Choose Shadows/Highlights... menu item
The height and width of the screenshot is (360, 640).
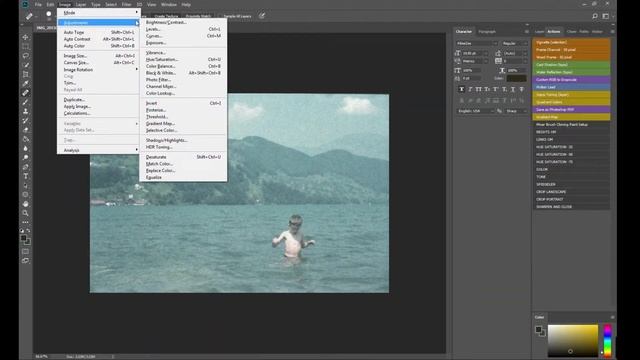coord(183,140)
